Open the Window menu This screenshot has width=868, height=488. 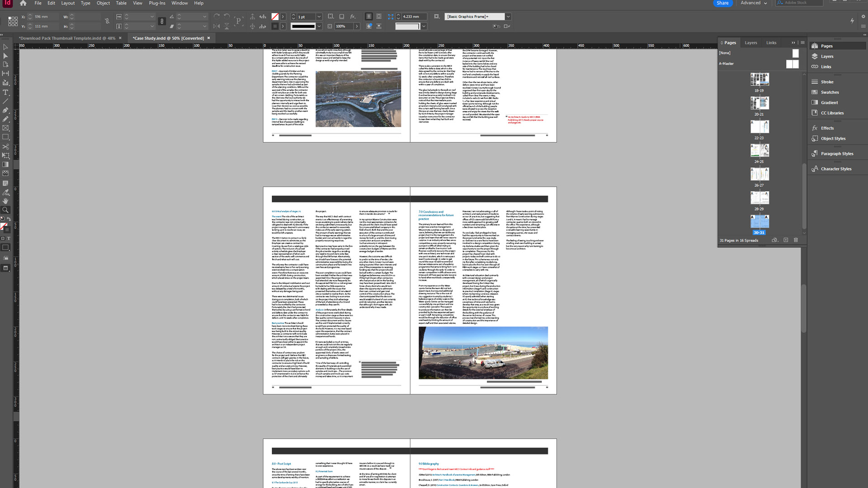point(179,3)
